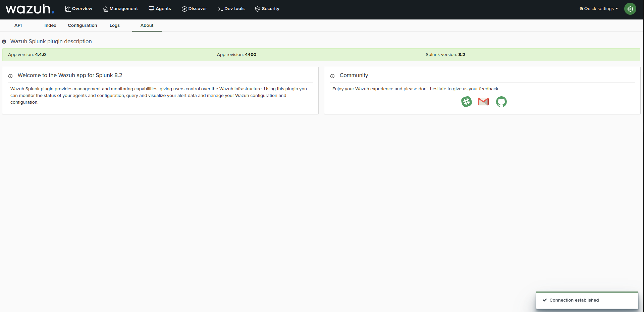Click the Dev tools terminal icon
The image size is (644, 312).
click(x=220, y=9)
